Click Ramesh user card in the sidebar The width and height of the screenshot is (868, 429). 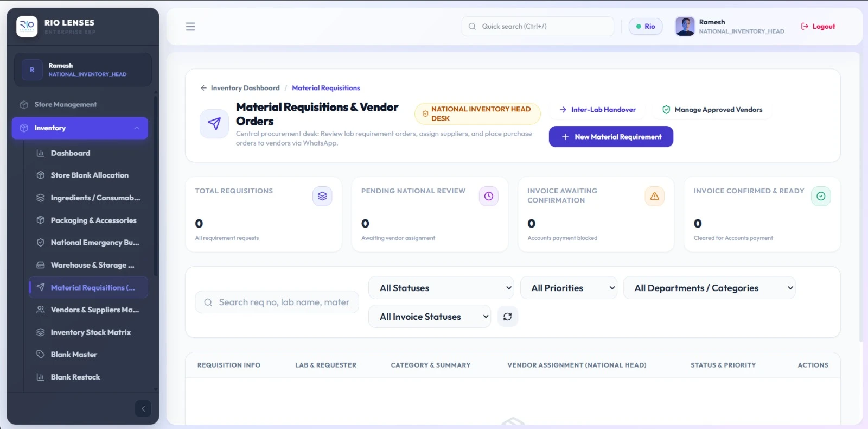click(x=82, y=70)
